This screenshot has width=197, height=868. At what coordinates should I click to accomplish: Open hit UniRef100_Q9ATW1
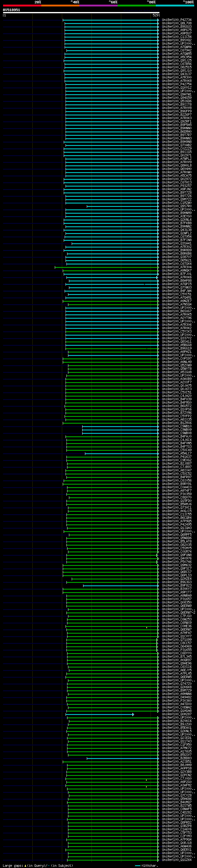(x=177, y=94)
